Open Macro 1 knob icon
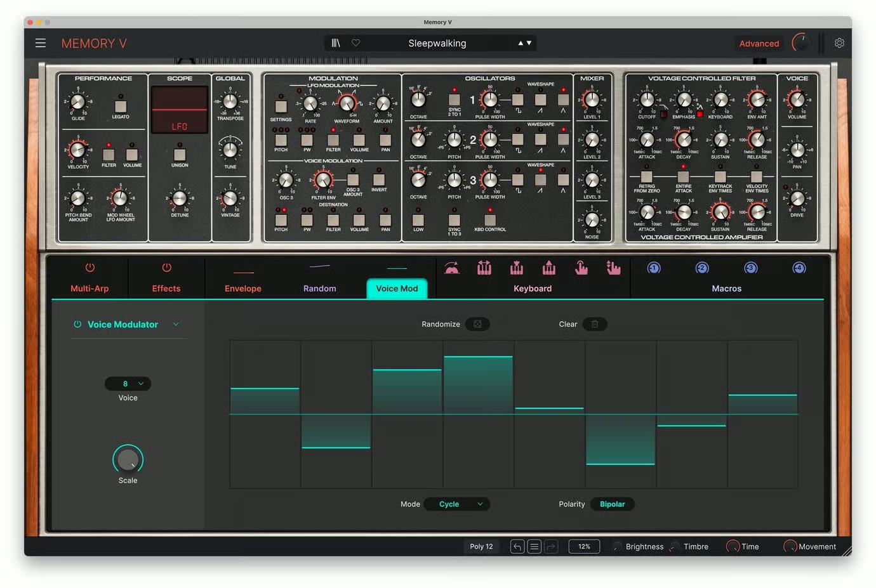The height and width of the screenshot is (588, 876). point(654,268)
